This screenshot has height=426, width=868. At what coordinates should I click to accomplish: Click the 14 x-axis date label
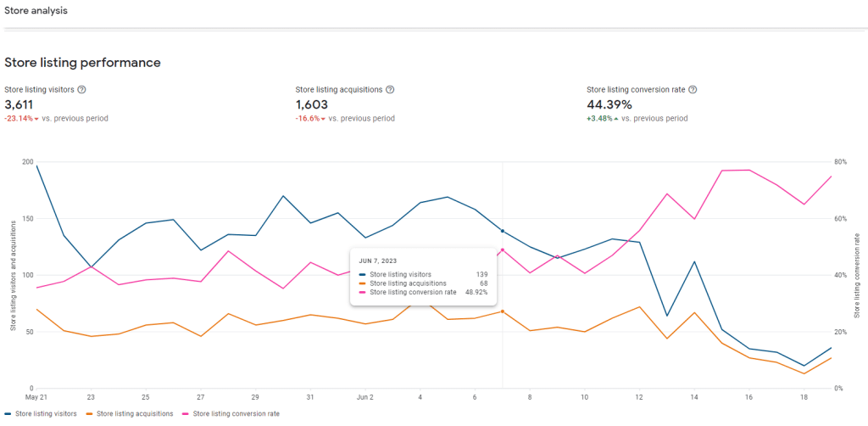point(694,397)
